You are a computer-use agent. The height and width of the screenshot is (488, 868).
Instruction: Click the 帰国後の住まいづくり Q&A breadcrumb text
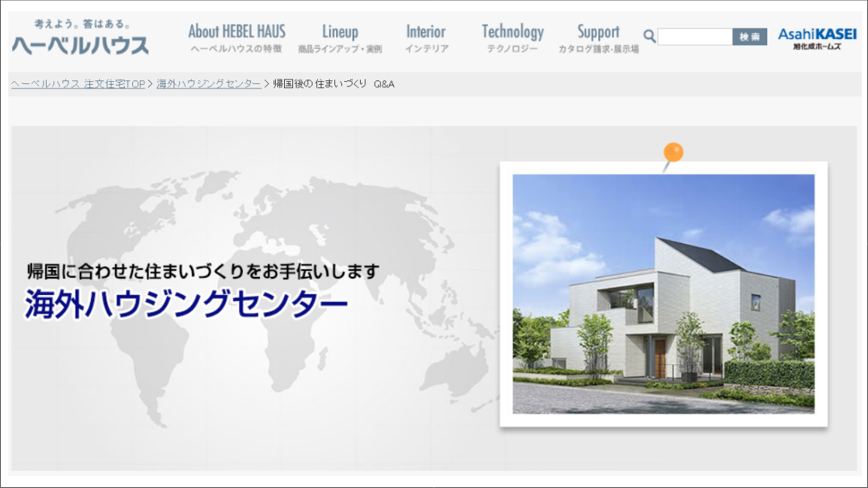tap(334, 83)
